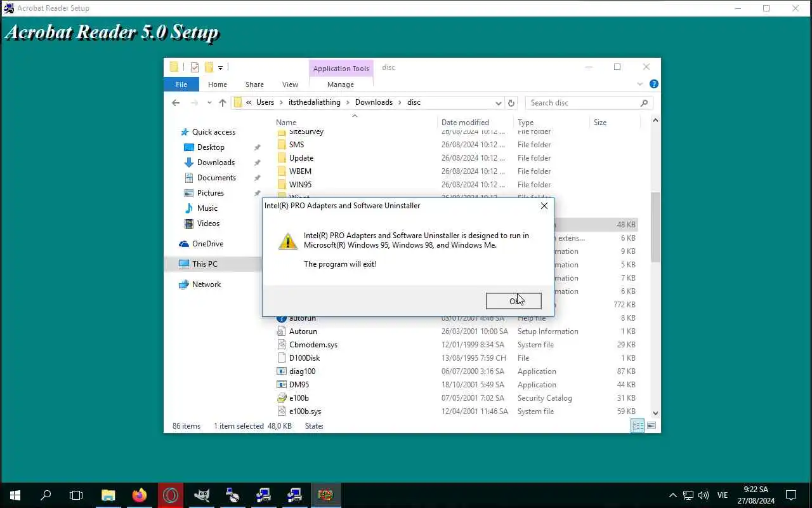Show hidden system tray icons
The height and width of the screenshot is (508, 812).
pos(672,495)
